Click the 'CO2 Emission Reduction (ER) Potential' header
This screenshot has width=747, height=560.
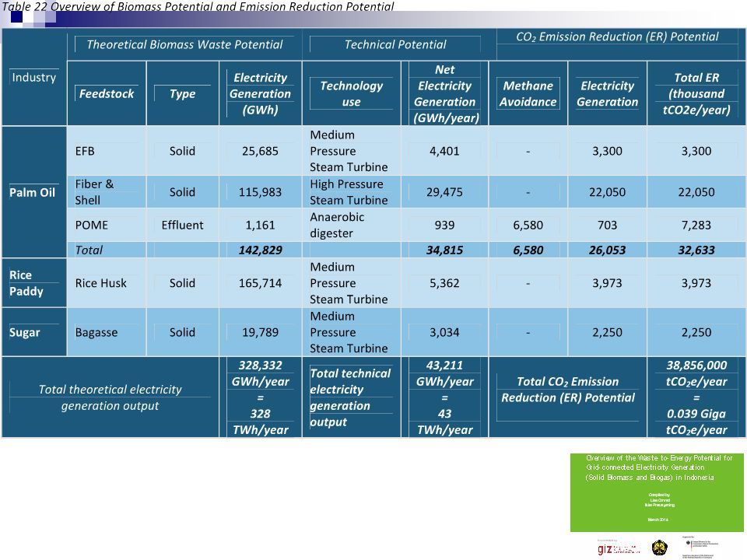(617, 37)
